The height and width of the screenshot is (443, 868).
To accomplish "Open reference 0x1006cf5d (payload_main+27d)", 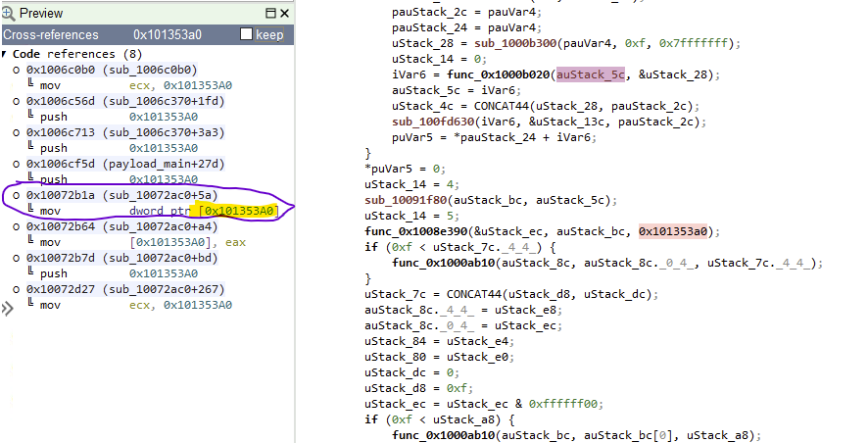I will (x=125, y=164).
